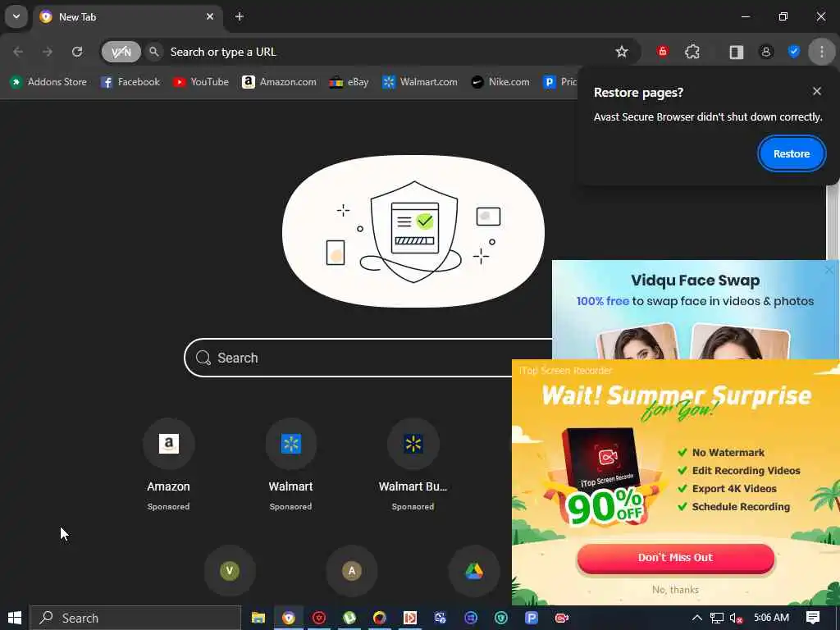Viewport: 840px width, 630px height.
Task: Click Don't Miss Out button
Action: click(x=676, y=558)
